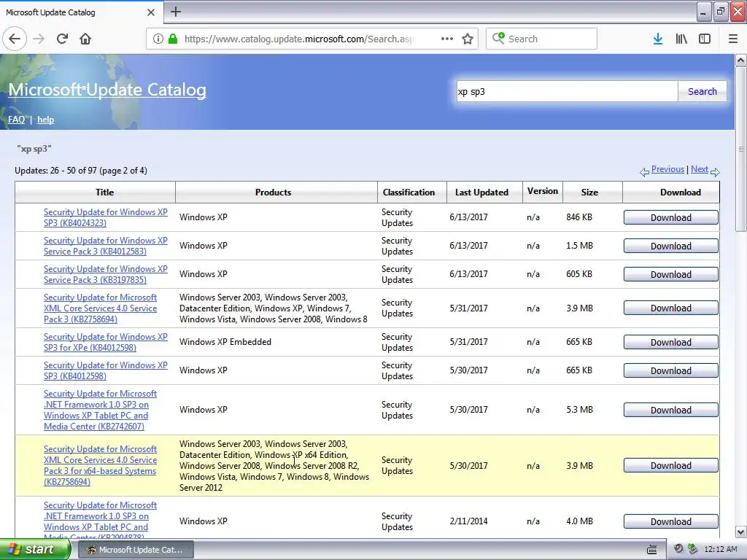Open XML Core Services x64-based KB2758694 link
This screenshot has width=747, height=560.
[100, 465]
